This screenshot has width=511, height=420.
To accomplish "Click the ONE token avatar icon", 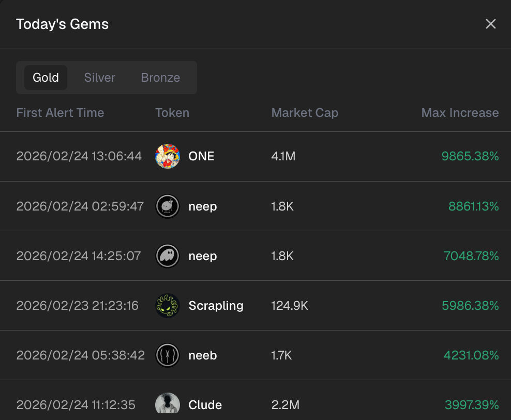I will click(168, 156).
